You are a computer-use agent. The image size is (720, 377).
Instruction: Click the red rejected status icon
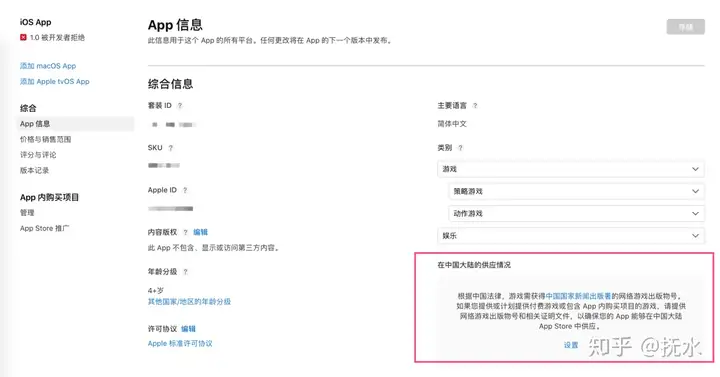(23, 37)
